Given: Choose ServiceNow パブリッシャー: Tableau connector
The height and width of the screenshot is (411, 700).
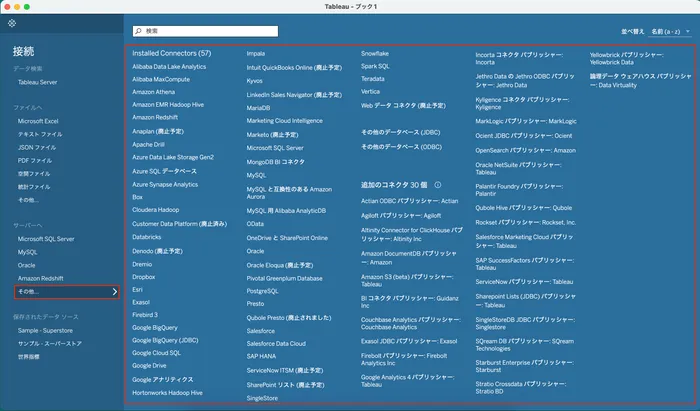Looking at the screenshot, I should pyautogui.click(x=524, y=282).
